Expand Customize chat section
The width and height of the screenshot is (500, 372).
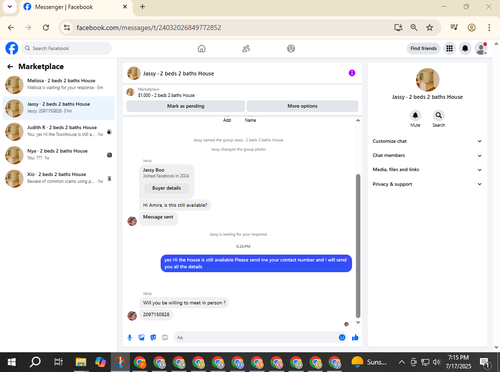pyautogui.click(x=427, y=141)
